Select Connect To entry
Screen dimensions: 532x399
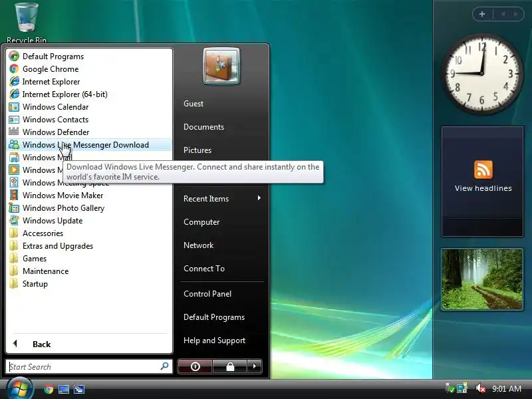pyautogui.click(x=204, y=269)
